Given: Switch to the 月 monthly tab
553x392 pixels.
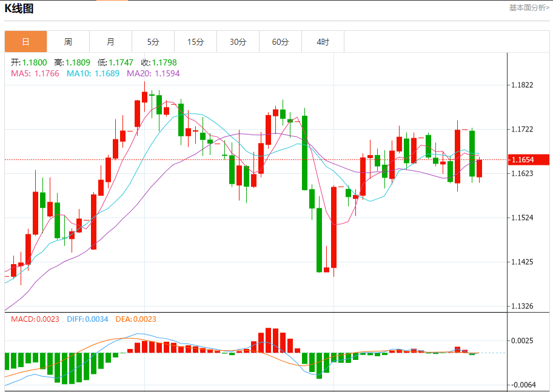Looking at the screenshot, I should point(111,42).
